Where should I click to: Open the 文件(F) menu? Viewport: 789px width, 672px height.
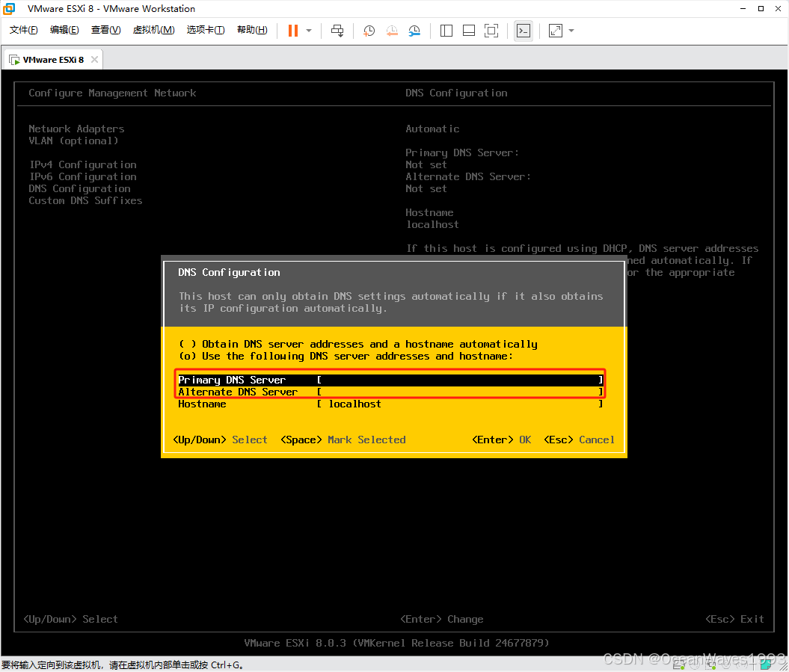click(x=24, y=30)
